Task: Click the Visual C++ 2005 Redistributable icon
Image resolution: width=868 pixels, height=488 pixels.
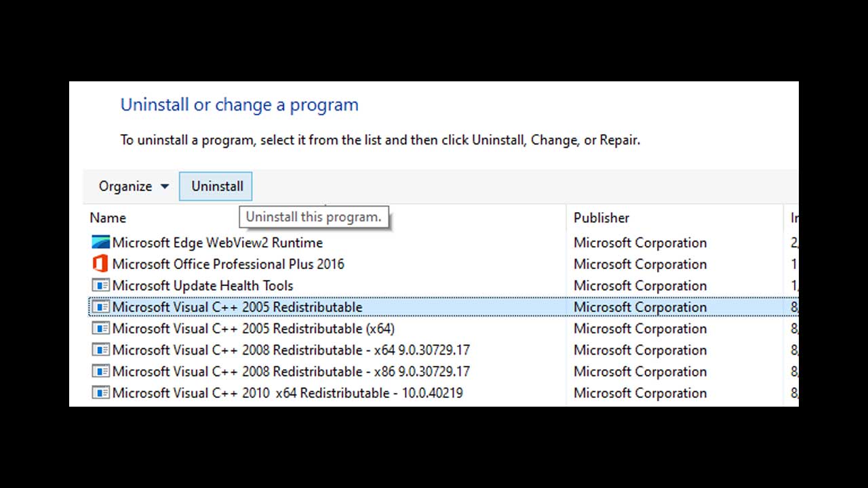Action: point(100,307)
